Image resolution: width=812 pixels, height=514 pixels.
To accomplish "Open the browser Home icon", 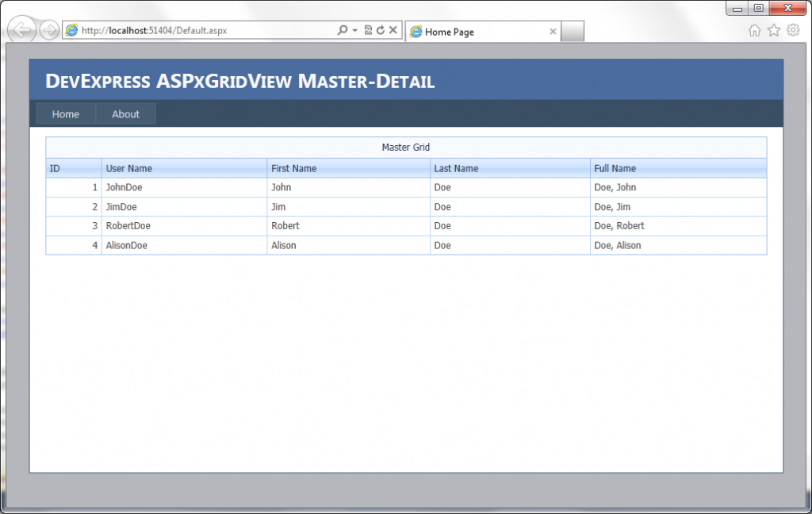I will (x=754, y=30).
